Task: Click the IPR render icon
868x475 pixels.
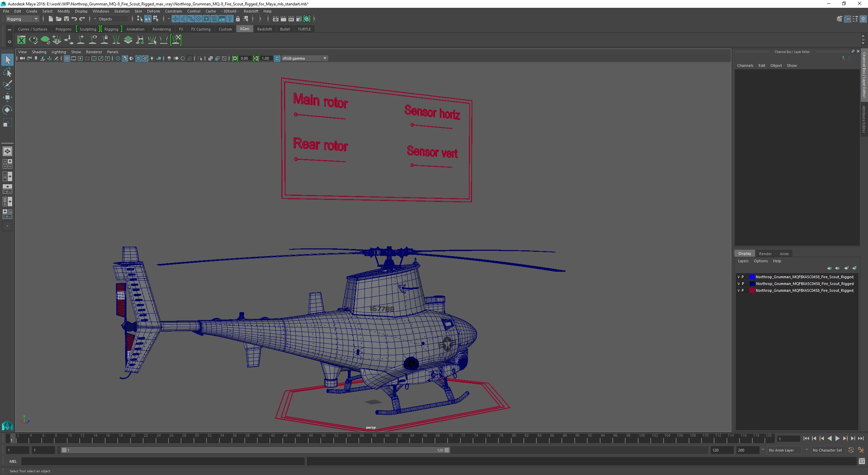Action: coord(291,19)
